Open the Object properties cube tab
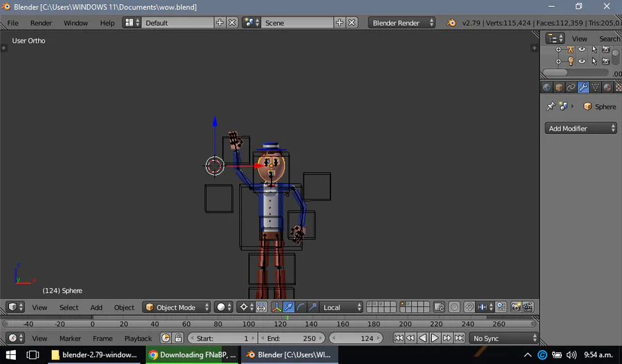The width and height of the screenshot is (622, 364). click(x=559, y=87)
